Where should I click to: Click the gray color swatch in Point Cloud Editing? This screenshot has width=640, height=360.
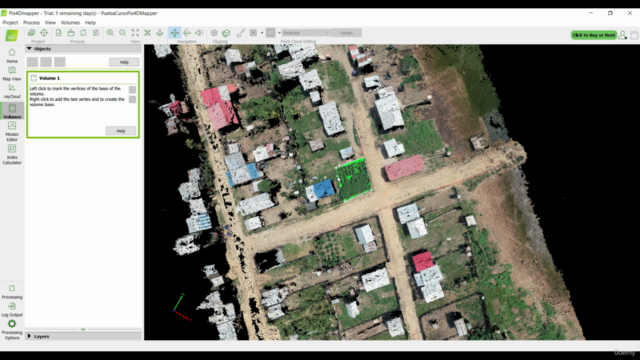point(271,33)
